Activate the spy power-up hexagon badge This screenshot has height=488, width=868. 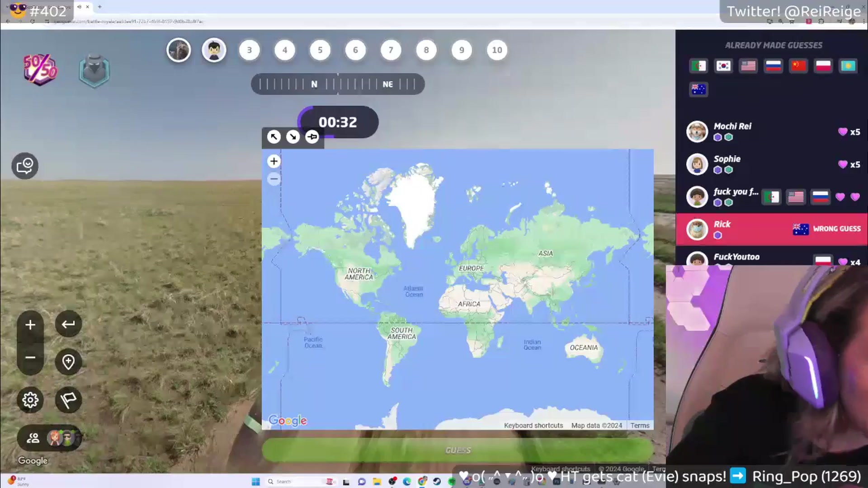94,71
